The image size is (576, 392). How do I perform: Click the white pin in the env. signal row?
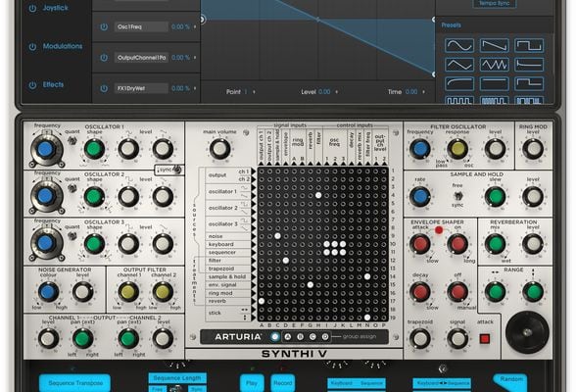click(310, 285)
